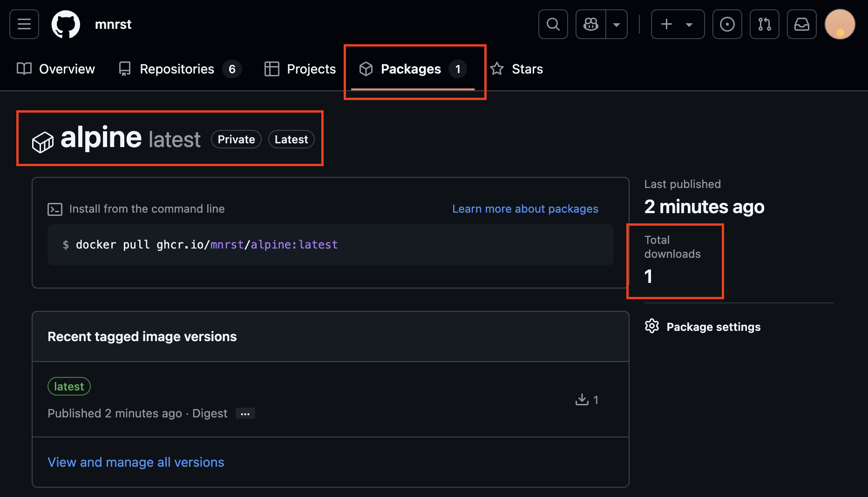Expand the Digest ellipsis button
This screenshot has width=868, height=497.
[245, 414]
